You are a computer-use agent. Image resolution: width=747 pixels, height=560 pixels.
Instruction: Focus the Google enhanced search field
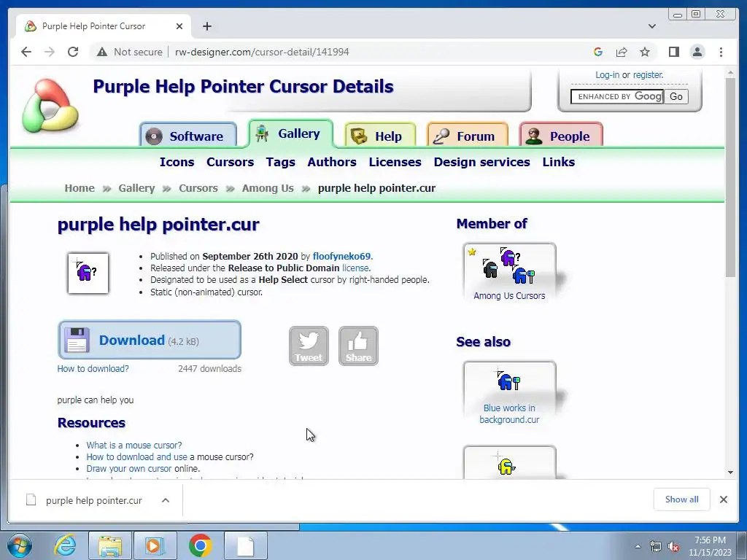(x=617, y=97)
